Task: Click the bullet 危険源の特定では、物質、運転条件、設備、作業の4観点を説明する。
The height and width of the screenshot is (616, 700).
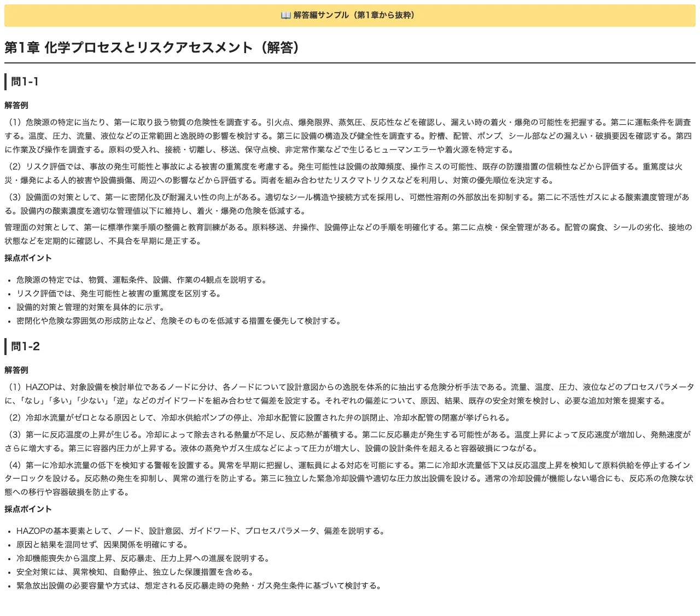Action: pyautogui.click(x=142, y=280)
